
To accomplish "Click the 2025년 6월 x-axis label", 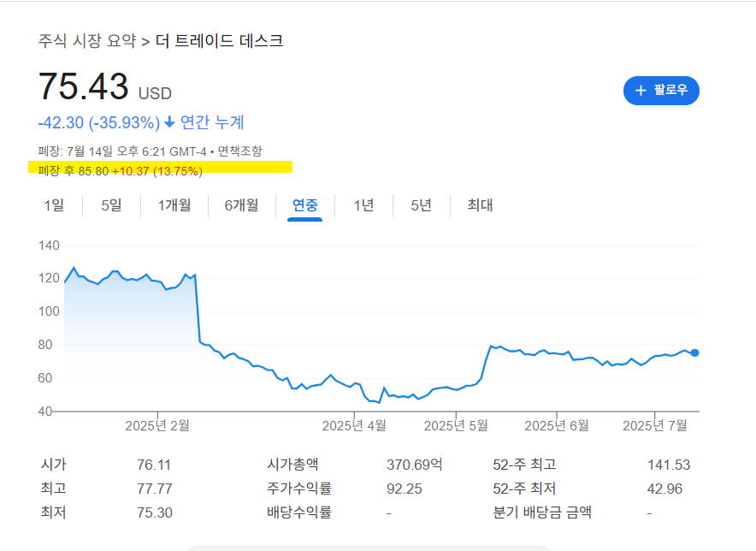I will pos(557,425).
